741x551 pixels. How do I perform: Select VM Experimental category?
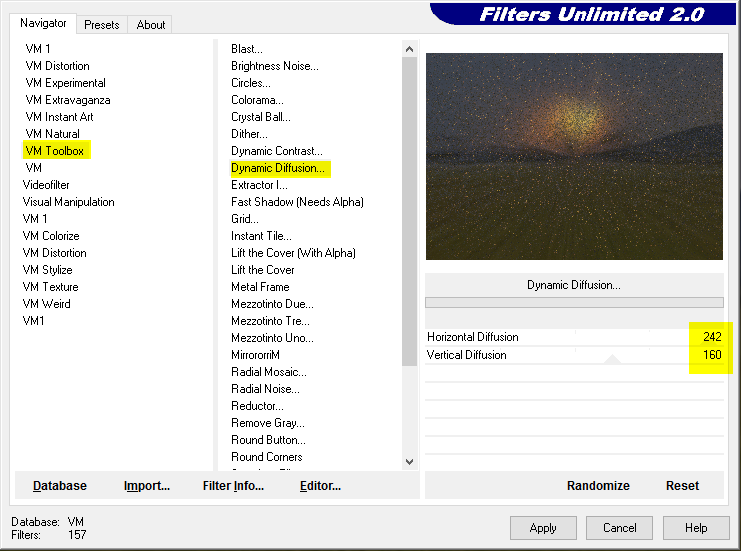pyautogui.click(x=66, y=83)
